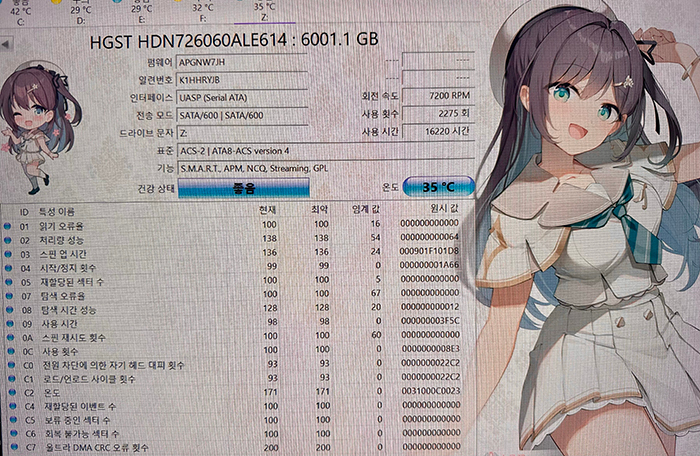
Task: Click the 현재 column header
Action: 267,209
